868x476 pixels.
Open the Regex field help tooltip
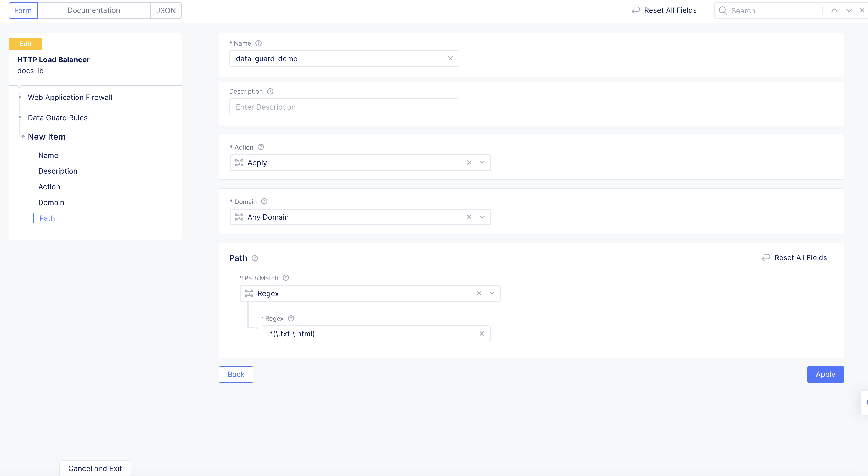[x=291, y=318]
